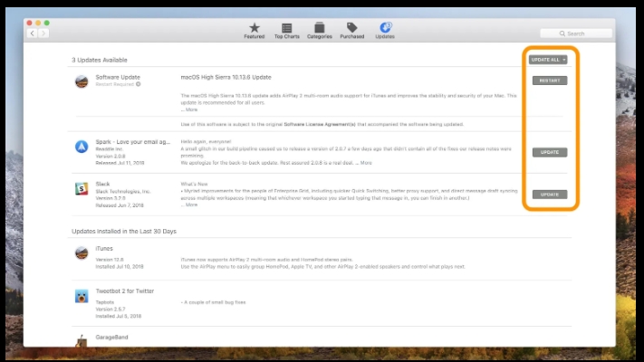Click the Search field
644x362 pixels.
(576, 33)
